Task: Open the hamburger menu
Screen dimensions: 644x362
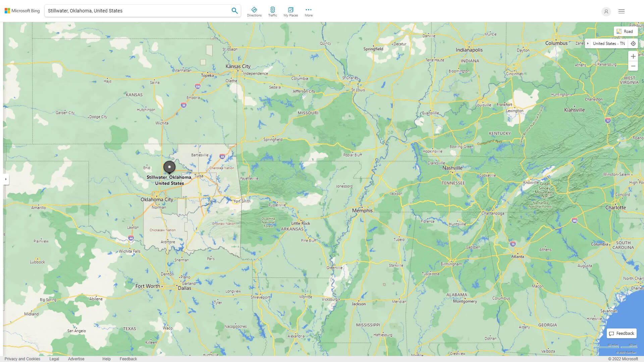Action: point(621,11)
